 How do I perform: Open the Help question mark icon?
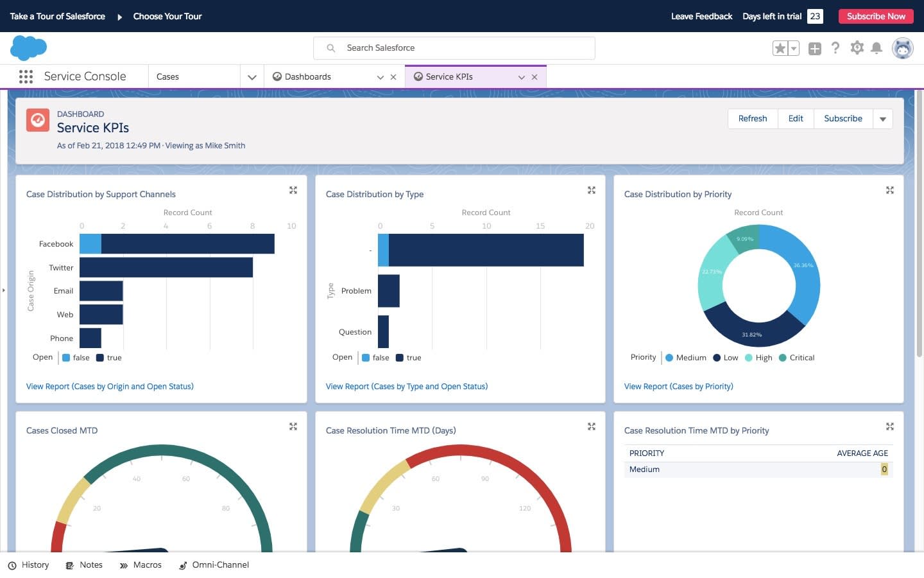click(835, 48)
